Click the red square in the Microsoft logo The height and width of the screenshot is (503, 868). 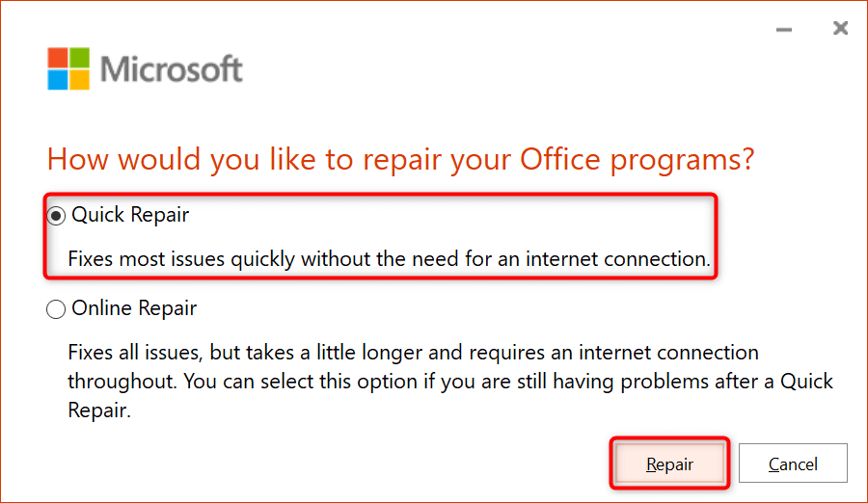click(x=59, y=59)
